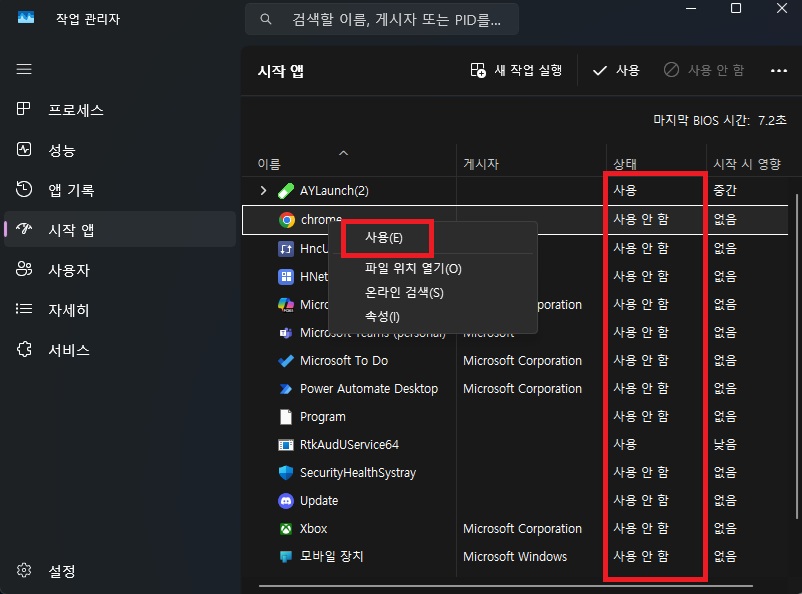
Task: Click the vertical scrollbar of the list
Action: (x=796, y=356)
